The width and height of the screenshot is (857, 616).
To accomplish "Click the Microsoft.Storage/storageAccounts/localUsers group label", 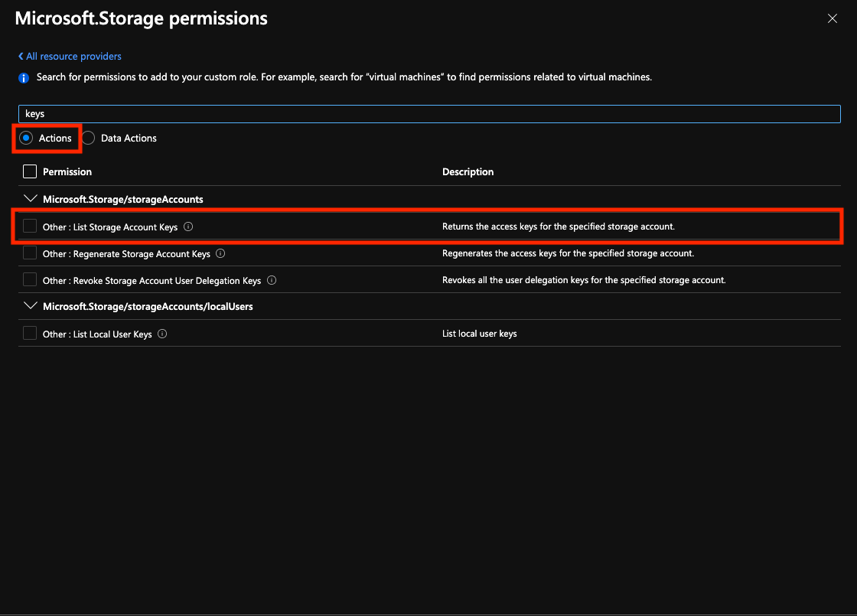I will [x=148, y=306].
